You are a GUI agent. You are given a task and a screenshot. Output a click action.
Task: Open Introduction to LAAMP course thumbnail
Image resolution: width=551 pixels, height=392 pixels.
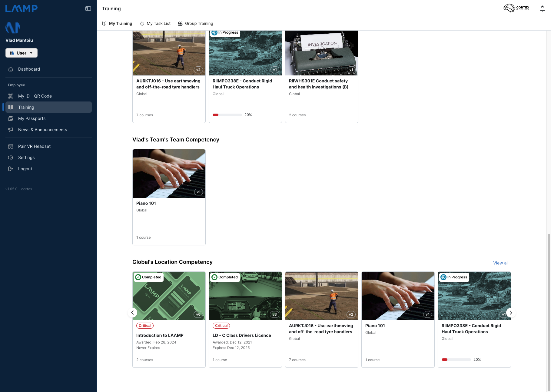pos(169,296)
